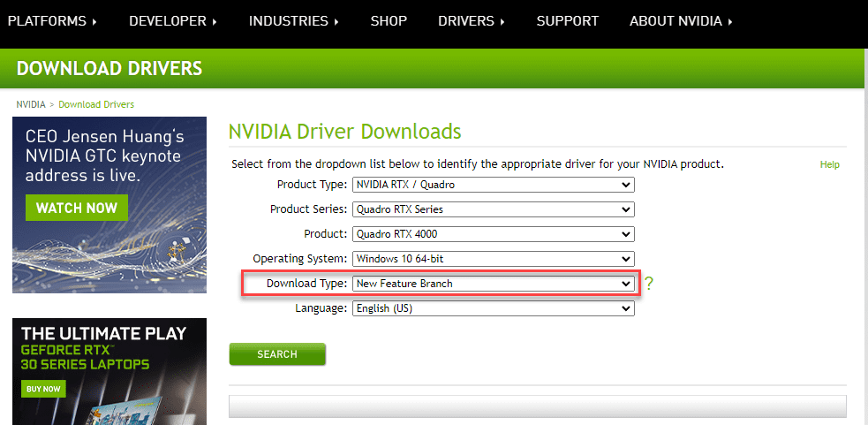
Task: Open the GTC keynote banner image
Action: (109, 205)
